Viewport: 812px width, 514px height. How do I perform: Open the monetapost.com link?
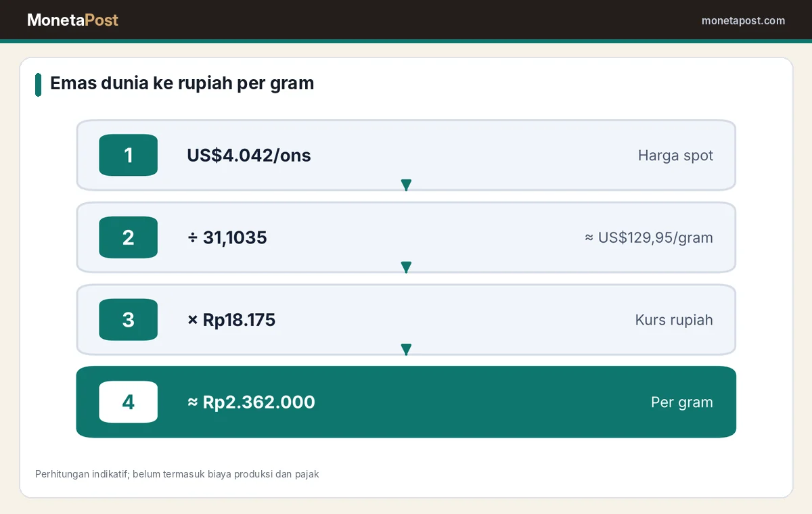tap(743, 20)
